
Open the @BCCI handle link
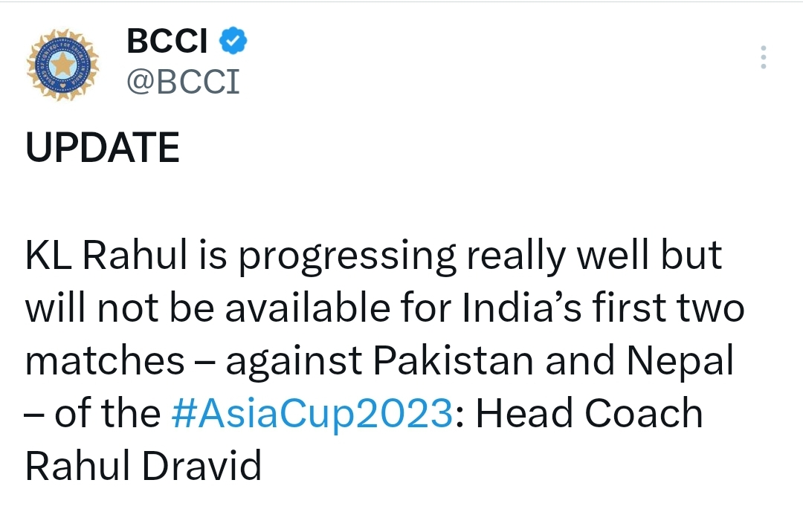tap(184, 82)
